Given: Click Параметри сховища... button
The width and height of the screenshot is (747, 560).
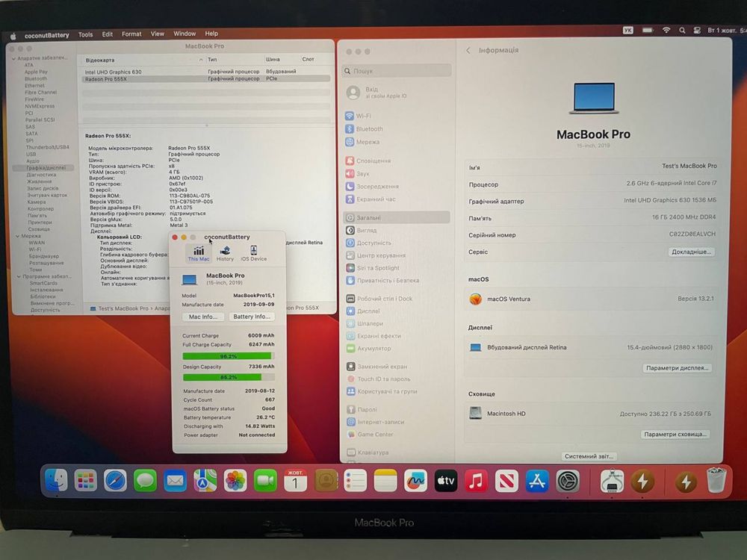Looking at the screenshot, I should tap(675, 435).
